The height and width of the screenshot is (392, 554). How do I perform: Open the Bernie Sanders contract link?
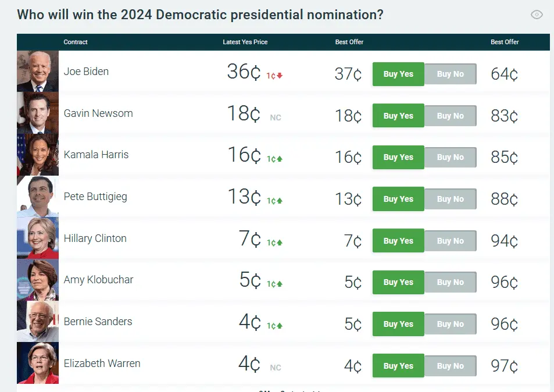(x=98, y=322)
